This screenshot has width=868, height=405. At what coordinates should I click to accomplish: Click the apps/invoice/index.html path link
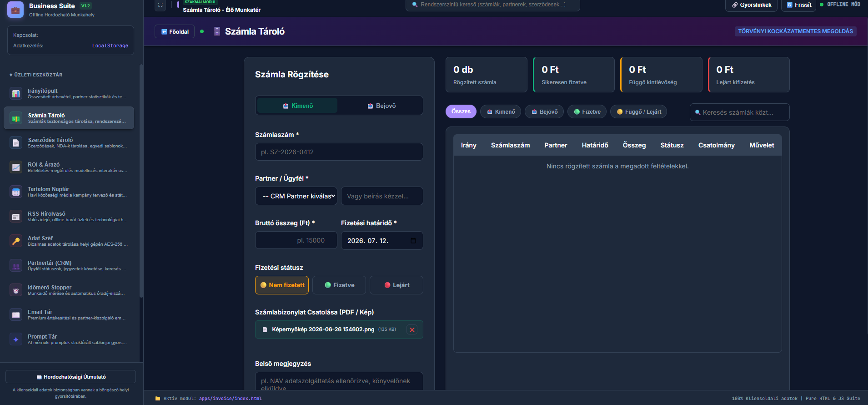click(230, 399)
